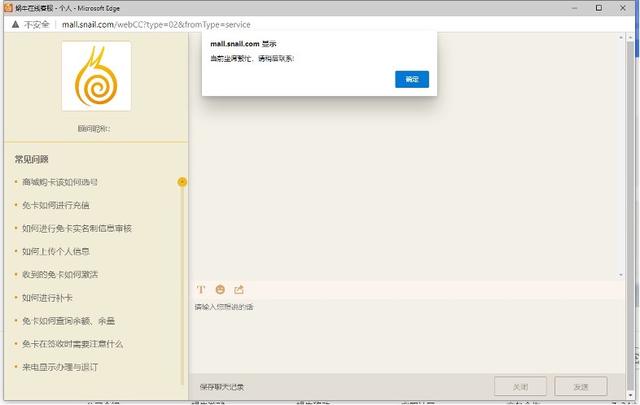This screenshot has height=405, width=640.
Task: Open FAQ 商城购卡该如何选号
Action: click(x=60, y=182)
